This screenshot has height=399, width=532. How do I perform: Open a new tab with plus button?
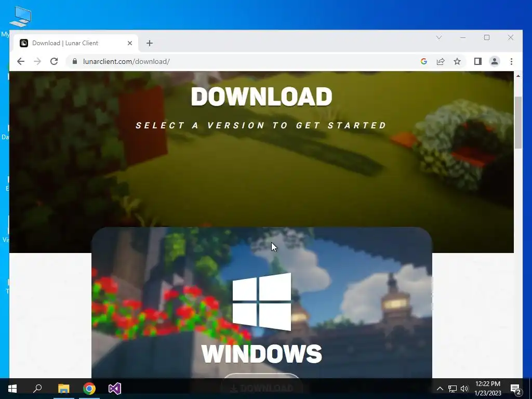[x=150, y=43]
